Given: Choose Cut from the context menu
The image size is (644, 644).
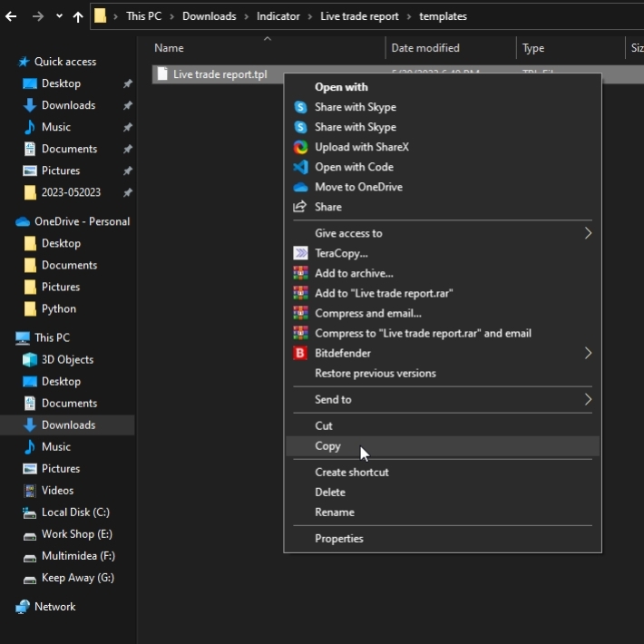Looking at the screenshot, I should coord(443,426).
